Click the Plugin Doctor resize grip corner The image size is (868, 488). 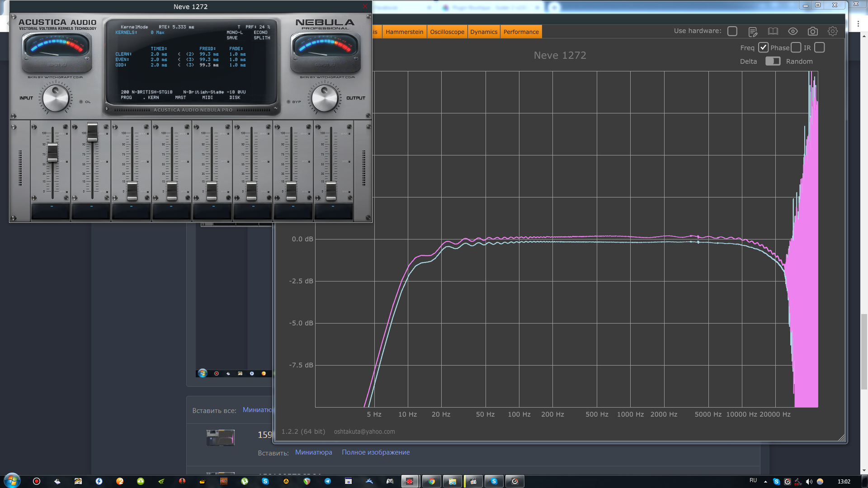pyautogui.click(x=841, y=437)
